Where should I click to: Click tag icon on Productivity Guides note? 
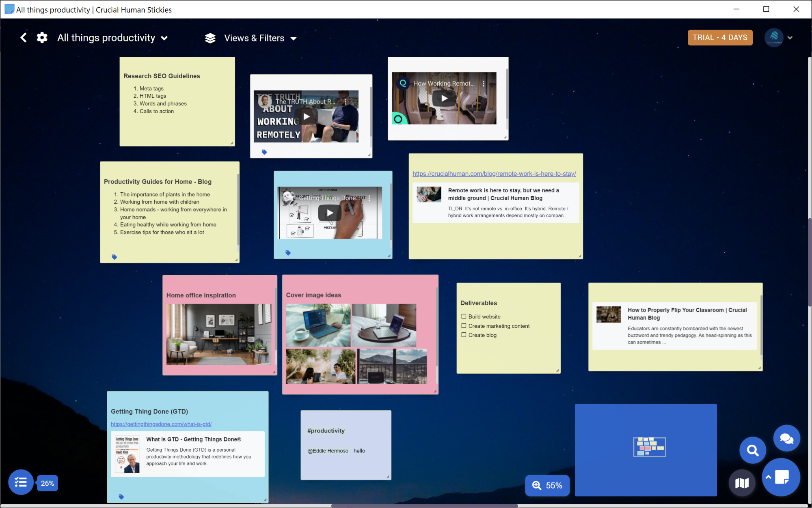pyautogui.click(x=114, y=257)
